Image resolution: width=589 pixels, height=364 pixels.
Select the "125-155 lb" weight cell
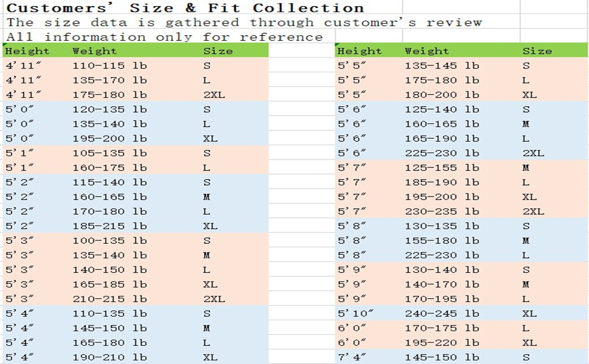point(442,167)
